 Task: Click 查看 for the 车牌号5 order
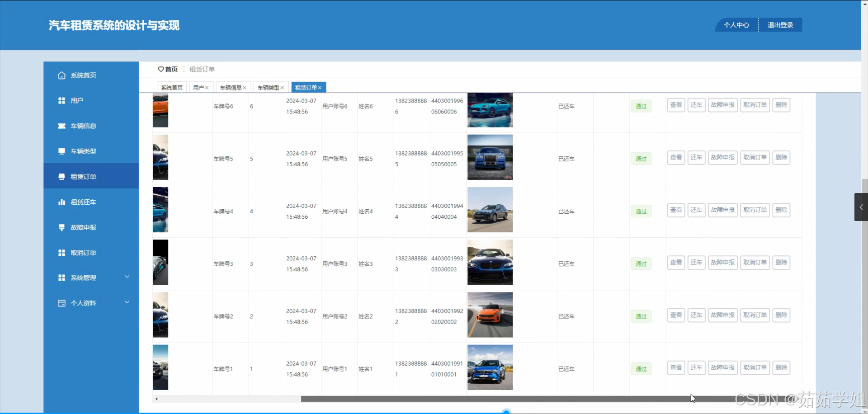676,157
